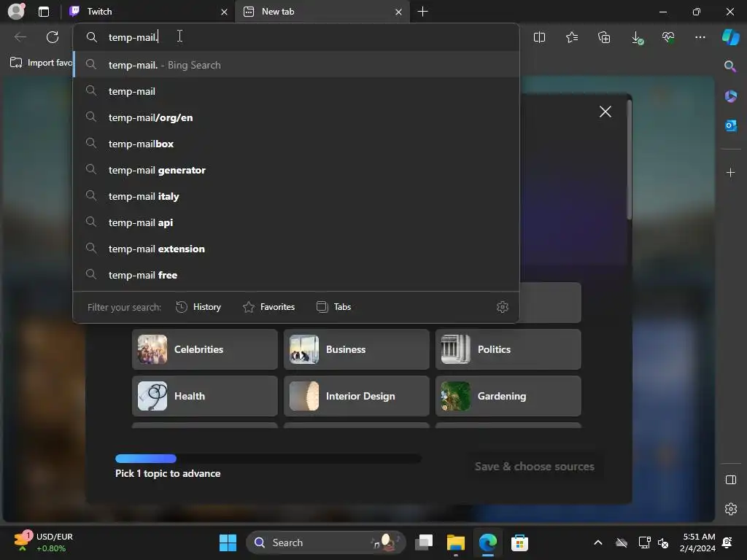Open the clock showing 5:51 AM

point(697,542)
